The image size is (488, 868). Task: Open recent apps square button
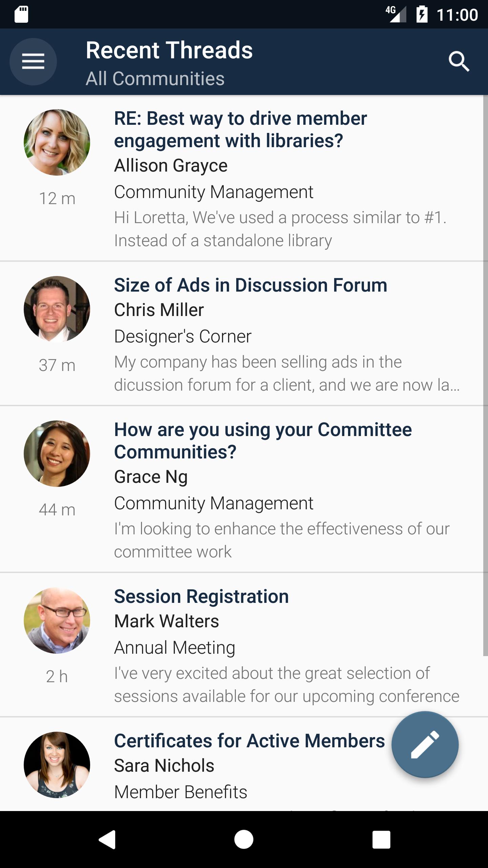[381, 840]
